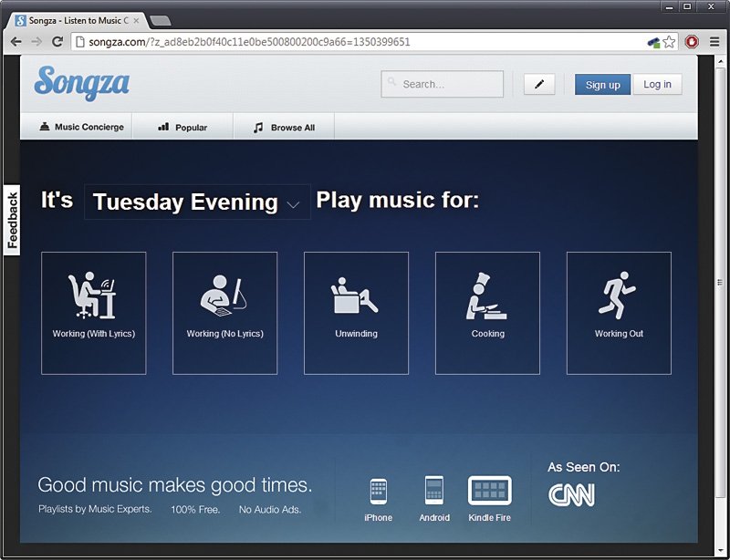Click the CNN logo
The height and width of the screenshot is (560, 730).
571,495
